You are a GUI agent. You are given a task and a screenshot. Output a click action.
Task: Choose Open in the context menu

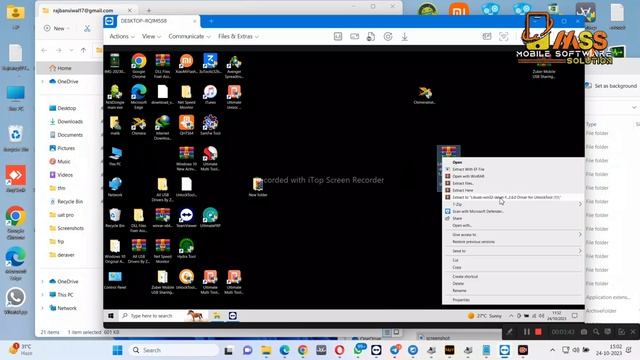[513, 162]
